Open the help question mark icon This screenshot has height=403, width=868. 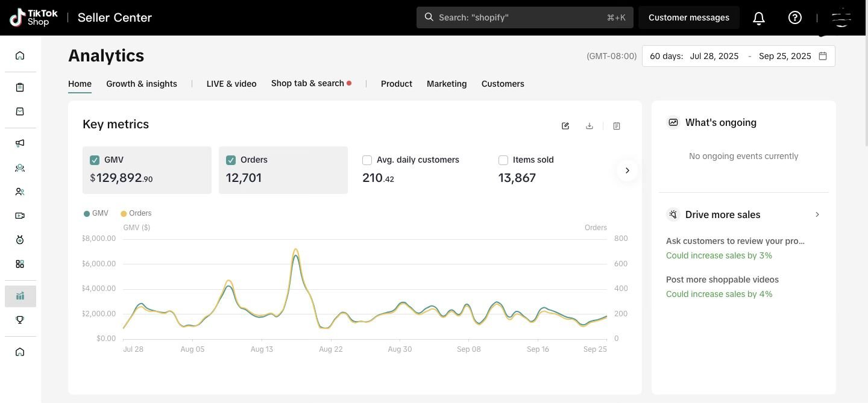(794, 18)
